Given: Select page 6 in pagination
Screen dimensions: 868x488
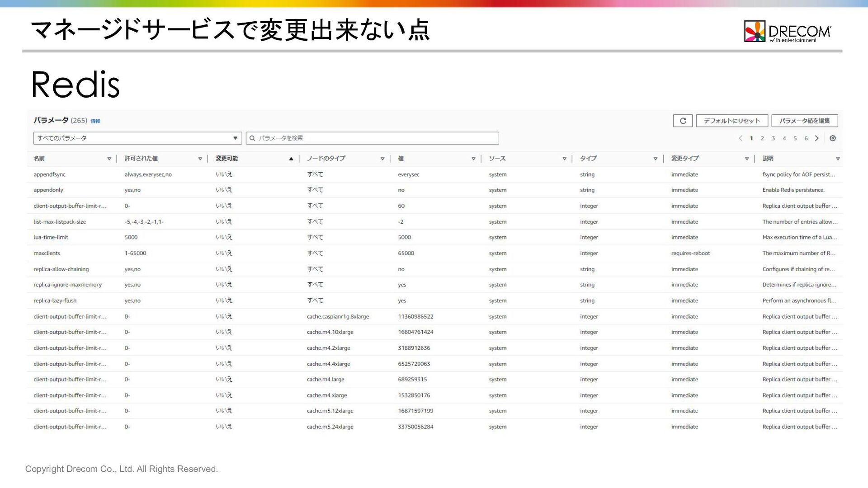Looking at the screenshot, I should (806, 138).
